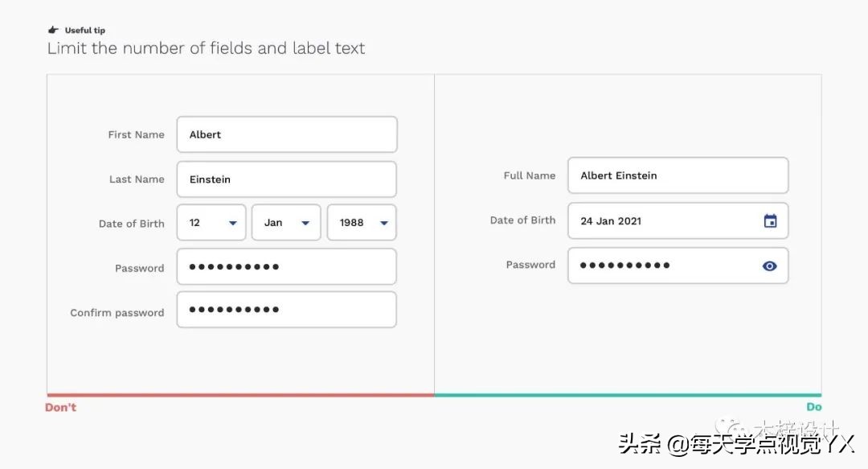Click the green Do label

click(814, 407)
